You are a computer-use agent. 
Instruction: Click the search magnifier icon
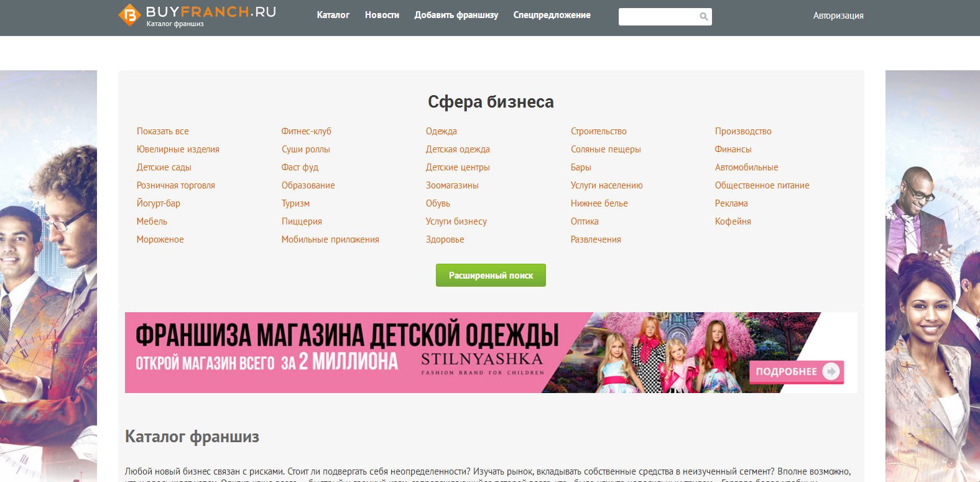click(x=703, y=17)
